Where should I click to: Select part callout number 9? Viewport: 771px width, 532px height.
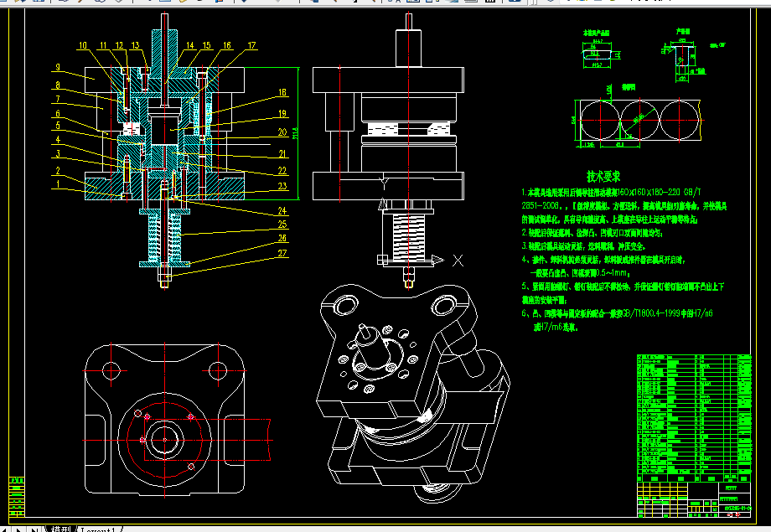[x=58, y=67]
